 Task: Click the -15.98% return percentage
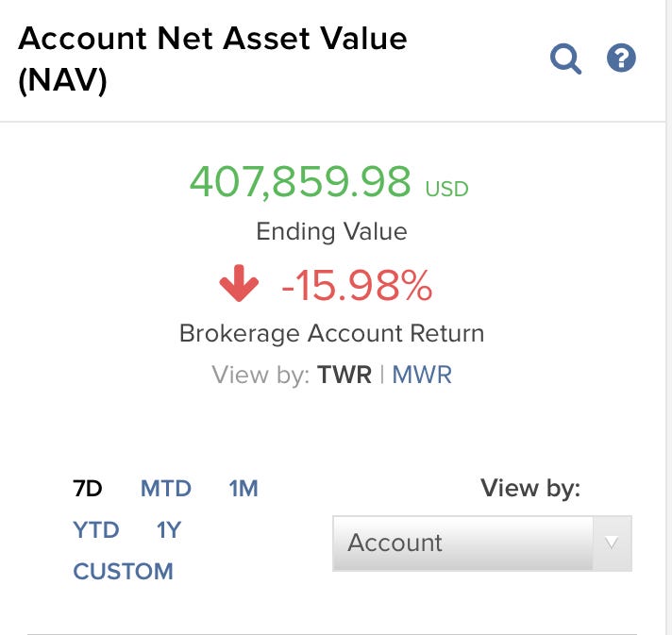click(357, 285)
